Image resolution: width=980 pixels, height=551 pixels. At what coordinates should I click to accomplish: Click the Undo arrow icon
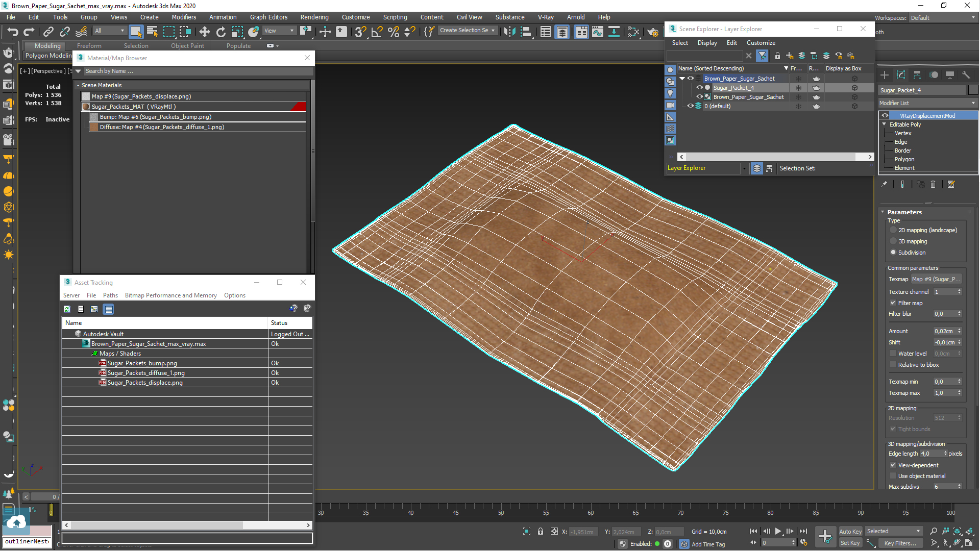(x=12, y=32)
